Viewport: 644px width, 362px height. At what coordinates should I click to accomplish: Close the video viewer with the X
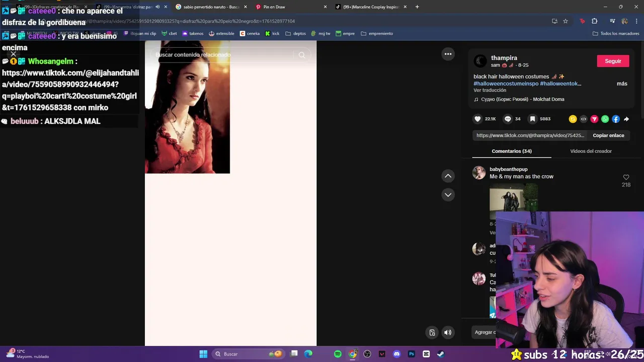(14, 54)
